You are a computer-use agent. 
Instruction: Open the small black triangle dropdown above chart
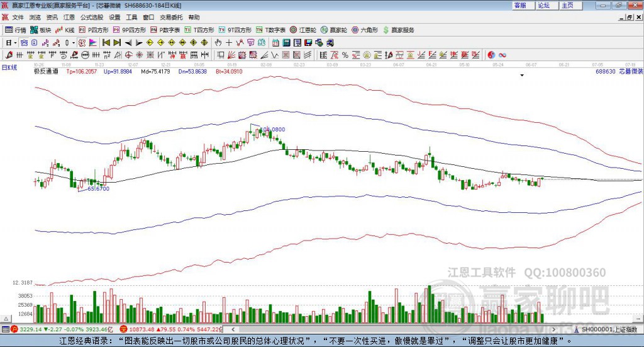click(x=521, y=76)
